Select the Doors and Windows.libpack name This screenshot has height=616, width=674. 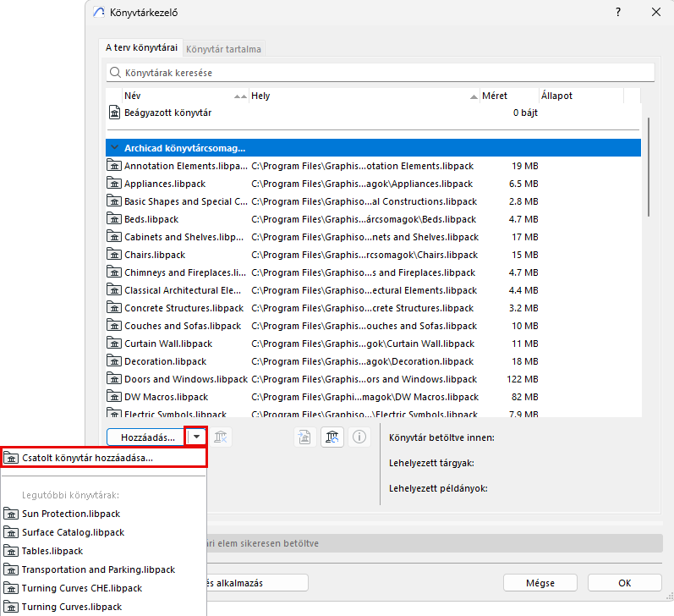186,379
